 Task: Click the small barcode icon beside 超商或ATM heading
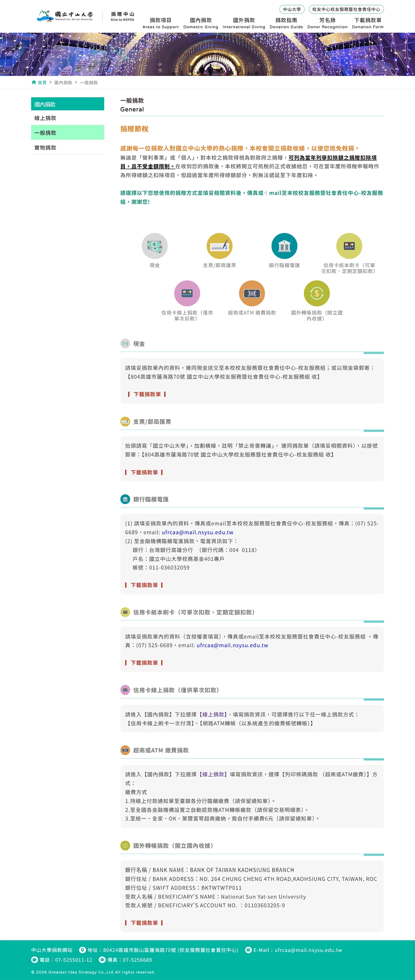[125, 750]
